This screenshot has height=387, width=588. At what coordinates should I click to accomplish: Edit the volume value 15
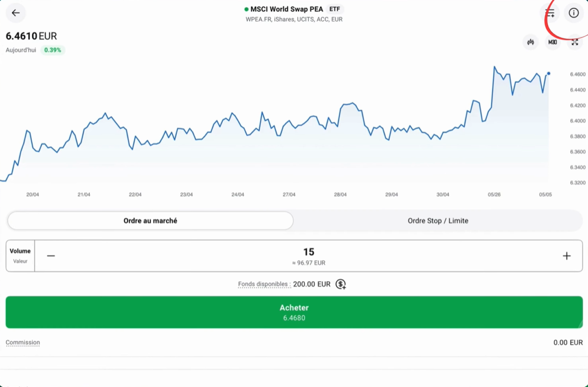(309, 252)
